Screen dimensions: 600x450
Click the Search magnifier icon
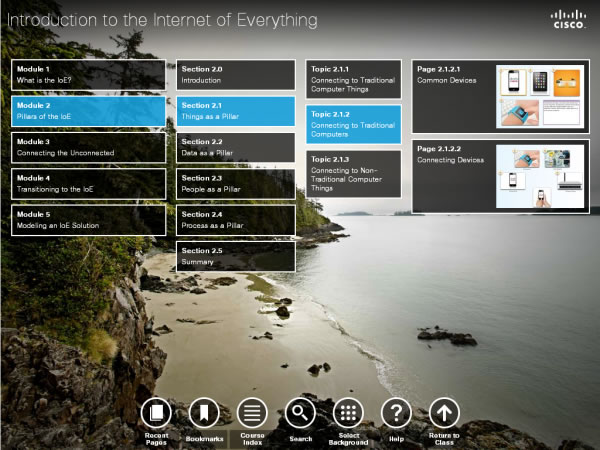pos(300,412)
